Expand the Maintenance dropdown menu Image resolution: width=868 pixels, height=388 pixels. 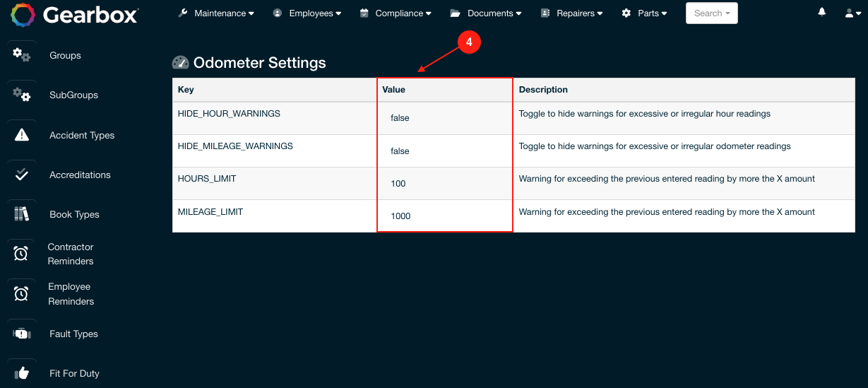[215, 13]
